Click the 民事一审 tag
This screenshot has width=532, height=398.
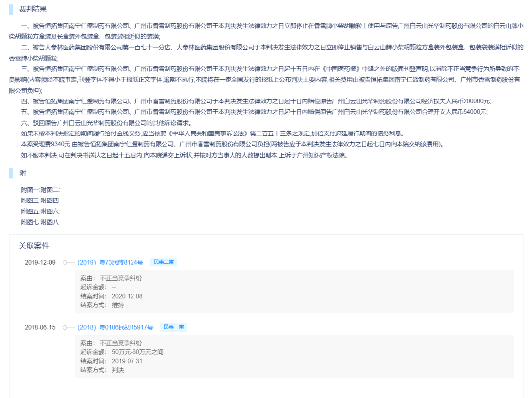click(174, 327)
